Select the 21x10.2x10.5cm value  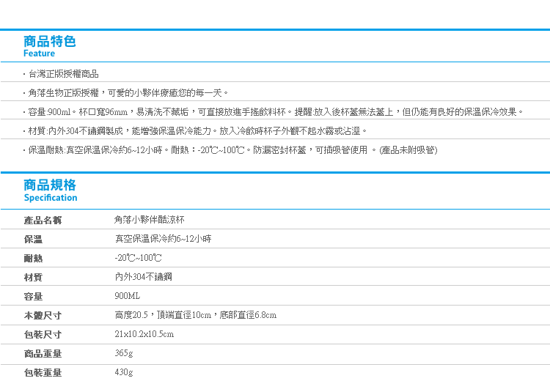tap(144, 334)
